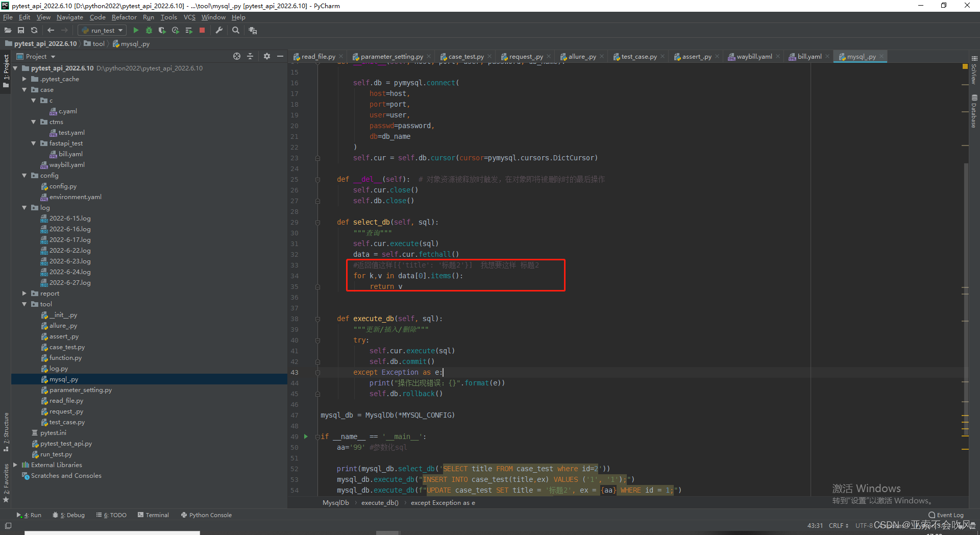Open the Terminal tool window
Screen dimensions: 980x535
153,515
